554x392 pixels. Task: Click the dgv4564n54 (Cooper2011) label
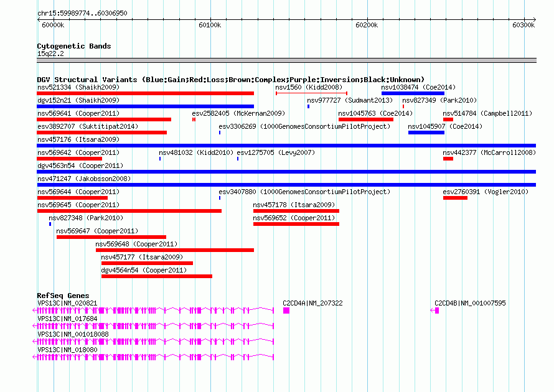pyautogui.click(x=144, y=270)
